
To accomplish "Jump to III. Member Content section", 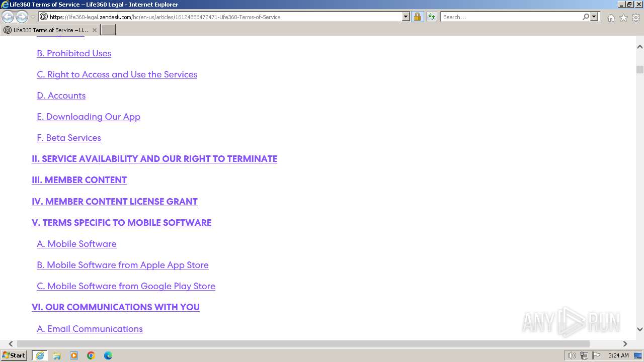I will 79,180.
